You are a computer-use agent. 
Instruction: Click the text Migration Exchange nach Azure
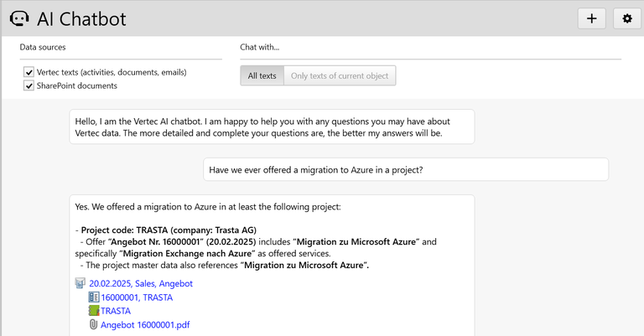[x=189, y=254]
